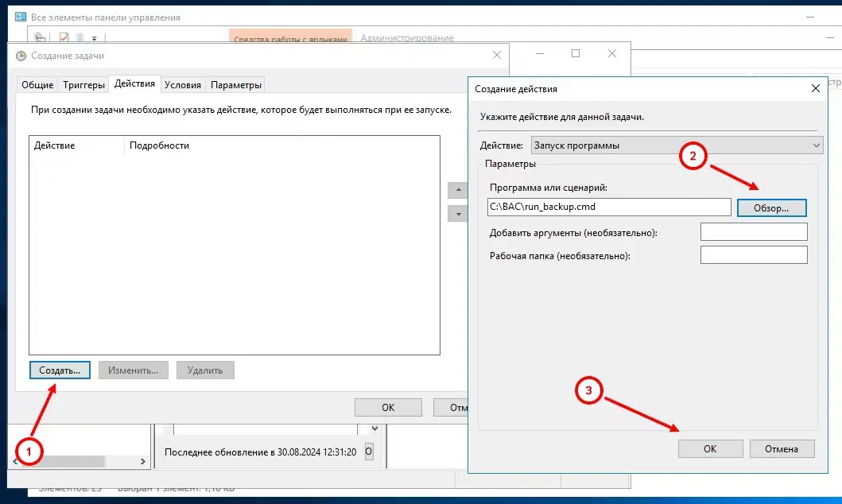Click the Подробности column header
The height and width of the screenshot is (504, 842).
click(x=282, y=145)
